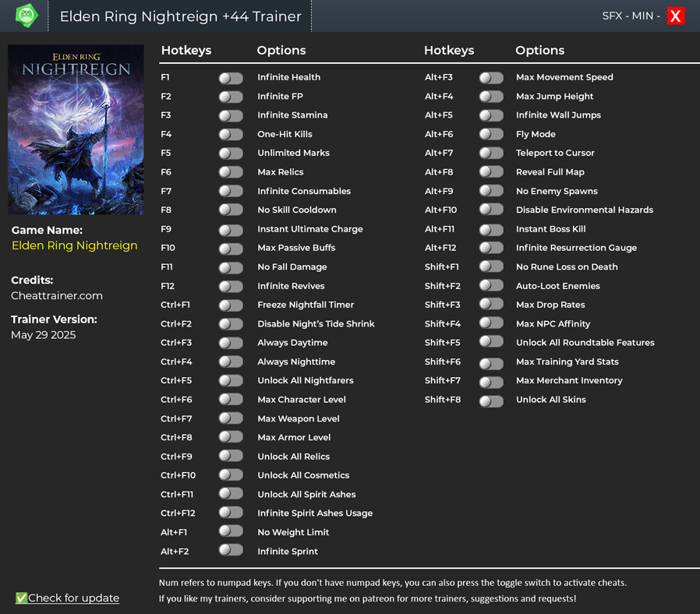Click the yellow Elden Ring Nightreign game name
The image size is (700, 614).
tap(75, 246)
